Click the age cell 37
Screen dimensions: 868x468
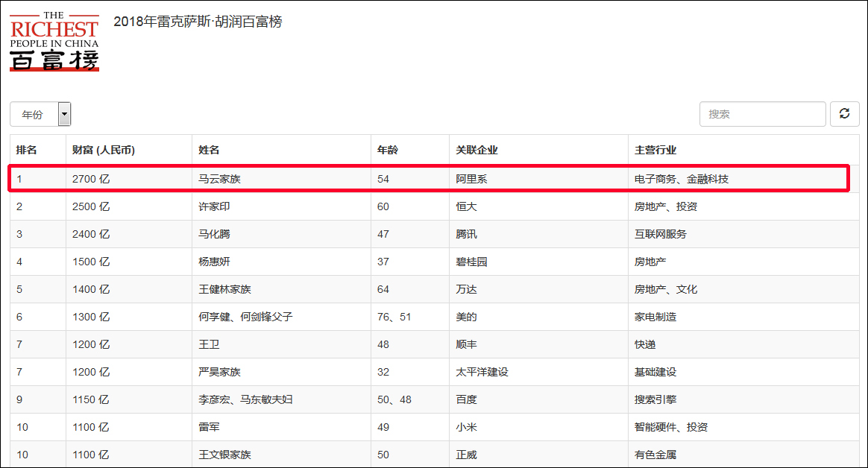(x=383, y=262)
